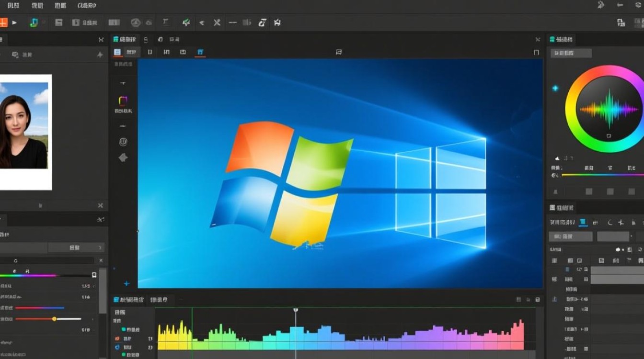The width and height of the screenshot is (644, 359).
Task: Toggle the first green track indicator in timeline
Action: tap(124, 329)
